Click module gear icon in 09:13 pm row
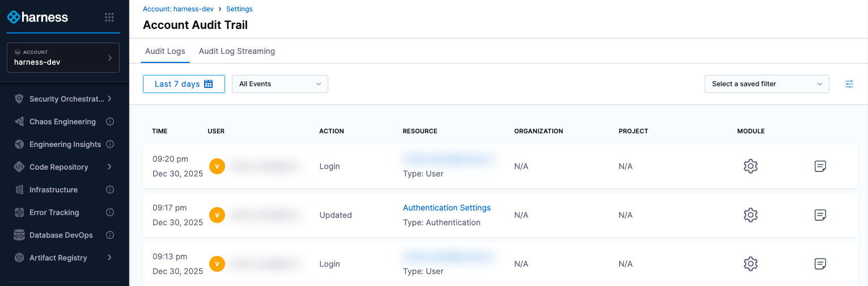Viewport: 868px width, 286px height. (751, 264)
